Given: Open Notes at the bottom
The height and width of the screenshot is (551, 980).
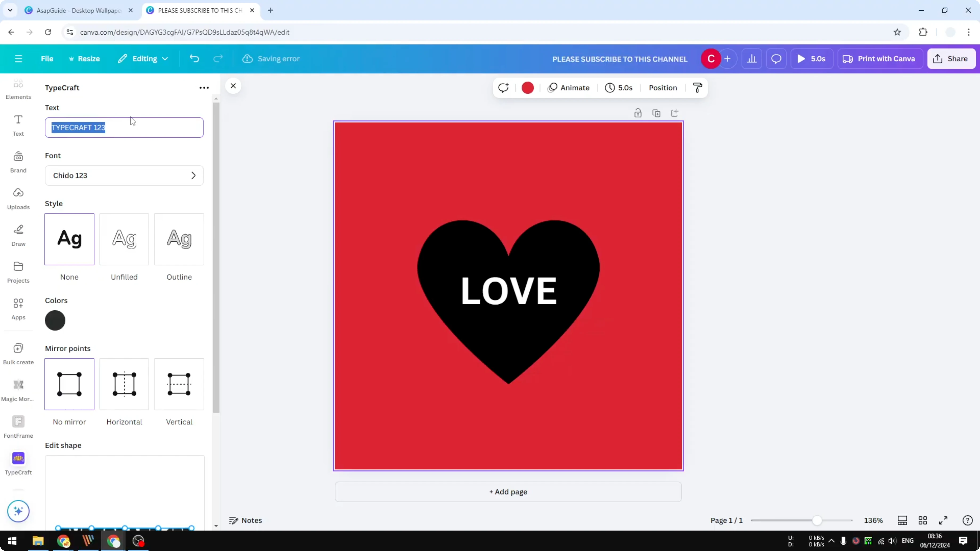Looking at the screenshot, I should (245, 520).
